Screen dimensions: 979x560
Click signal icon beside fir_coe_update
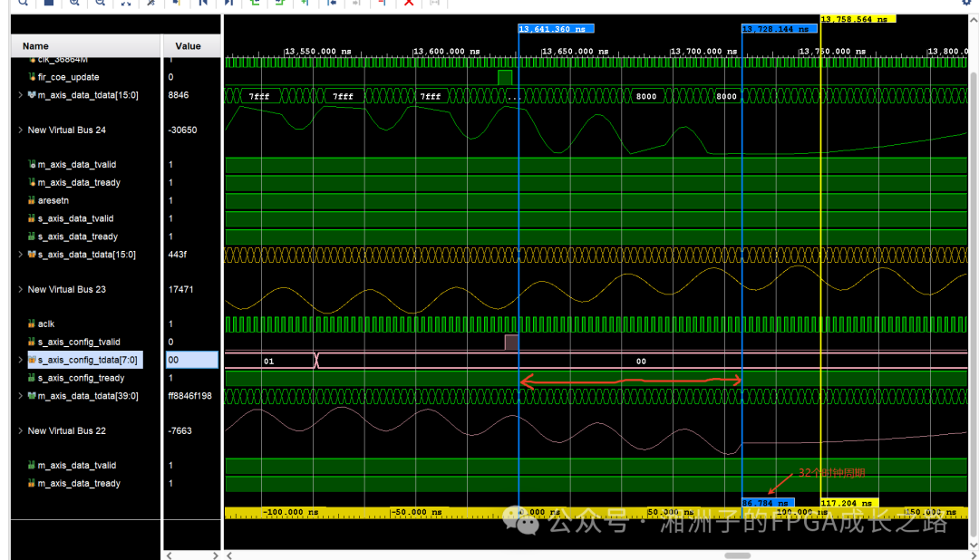click(32, 77)
